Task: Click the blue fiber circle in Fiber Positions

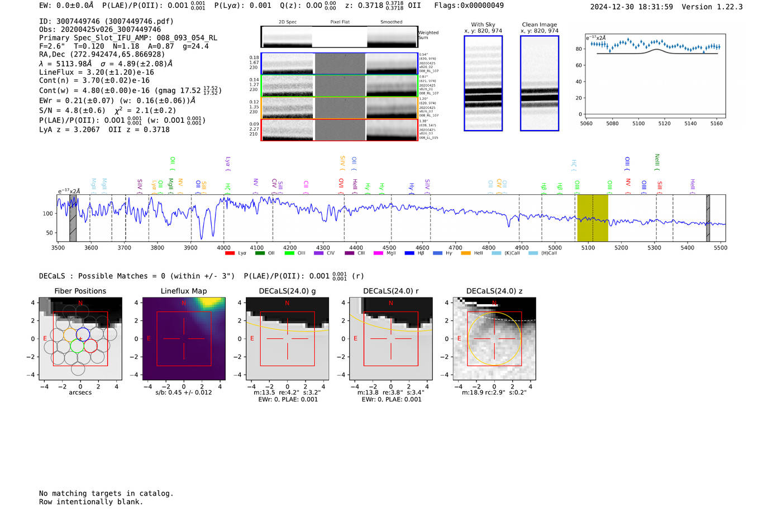Action: [83, 334]
